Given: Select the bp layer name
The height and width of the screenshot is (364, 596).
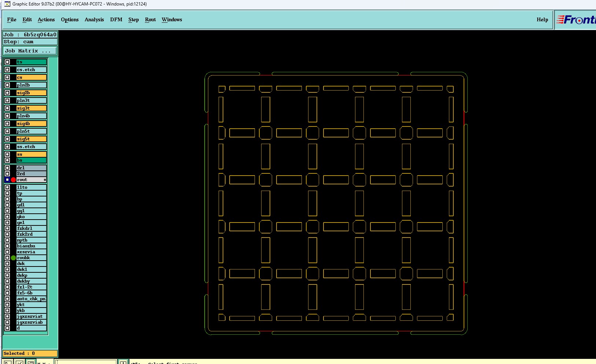Looking at the screenshot, I should point(32,199).
